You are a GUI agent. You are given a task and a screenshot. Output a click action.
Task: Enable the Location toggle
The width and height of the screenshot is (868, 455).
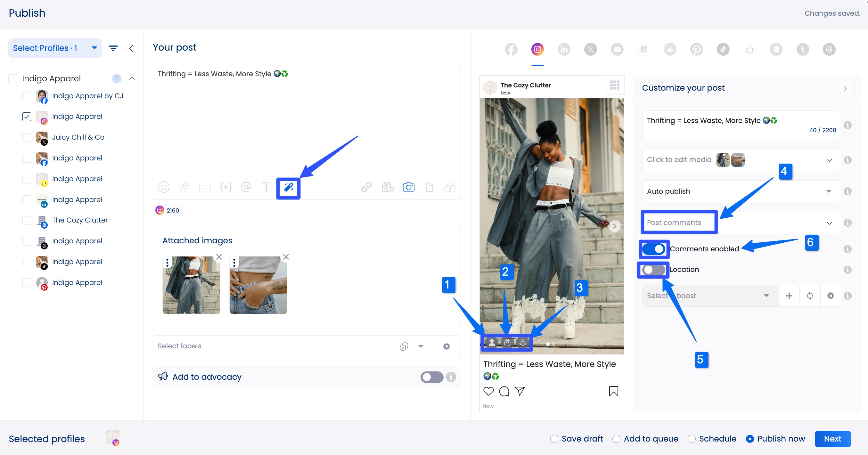tap(653, 270)
